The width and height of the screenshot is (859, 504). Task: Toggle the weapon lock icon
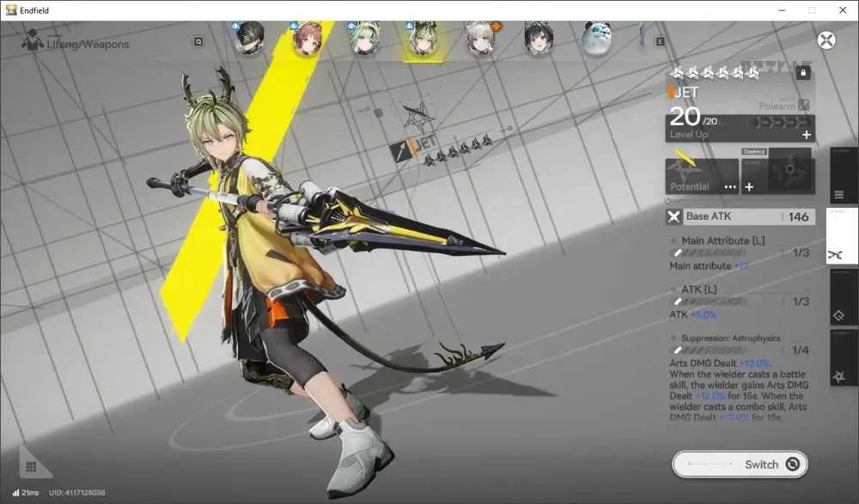(x=802, y=72)
